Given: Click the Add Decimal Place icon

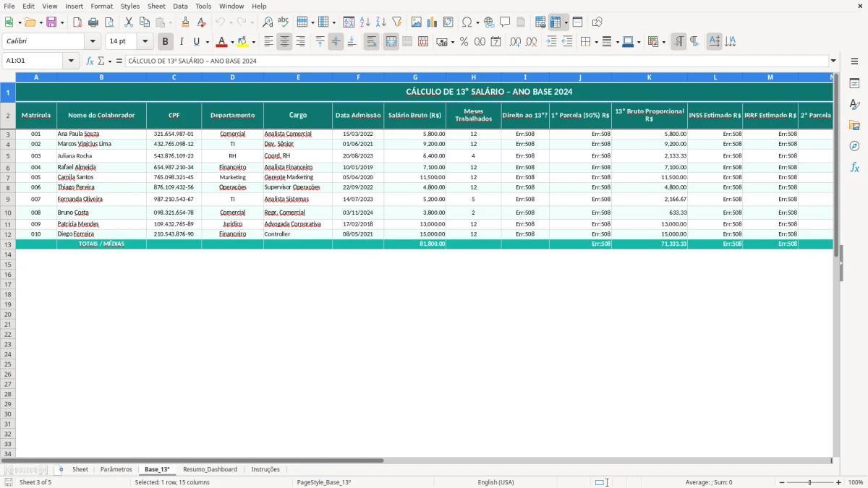Looking at the screenshot, I should click(515, 42).
